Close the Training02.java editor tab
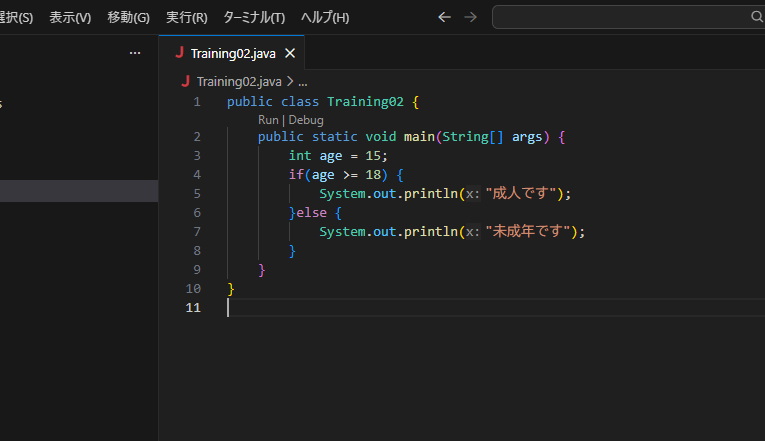The height and width of the screenshot is (441, 765). 290,53
